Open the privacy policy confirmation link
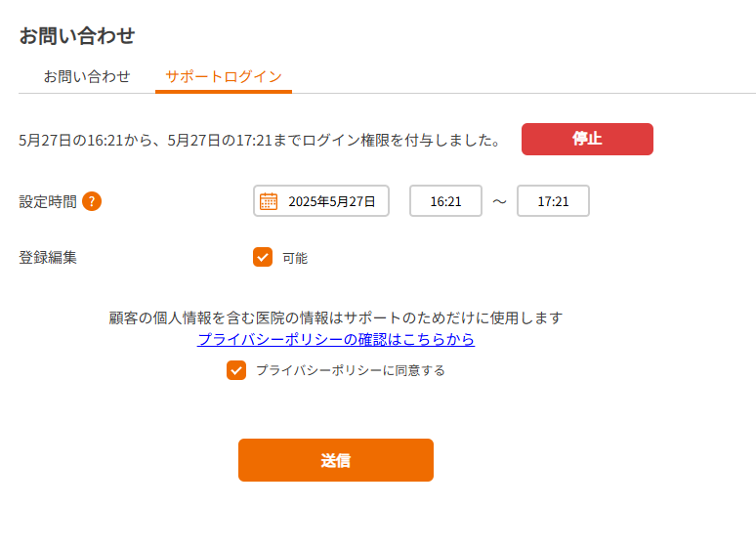 pyautogui.click(x=336, y=339)
